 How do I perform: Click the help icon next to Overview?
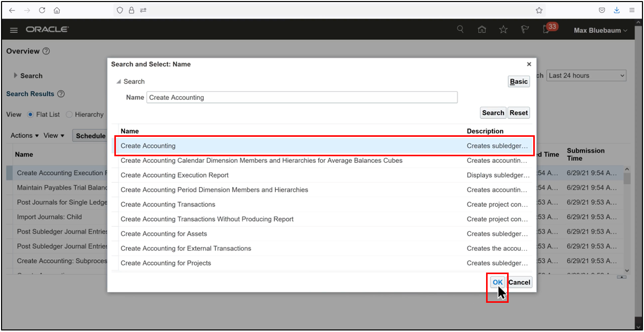click(x=46, y=51)
